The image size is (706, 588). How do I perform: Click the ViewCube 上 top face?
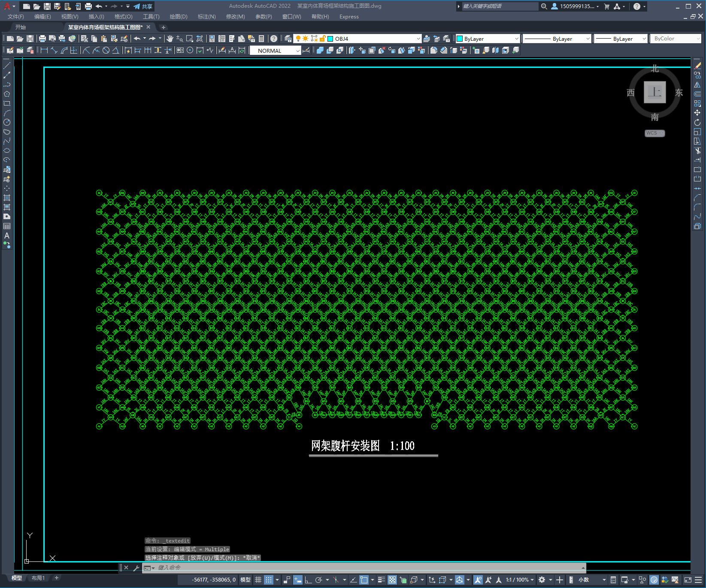654,92
